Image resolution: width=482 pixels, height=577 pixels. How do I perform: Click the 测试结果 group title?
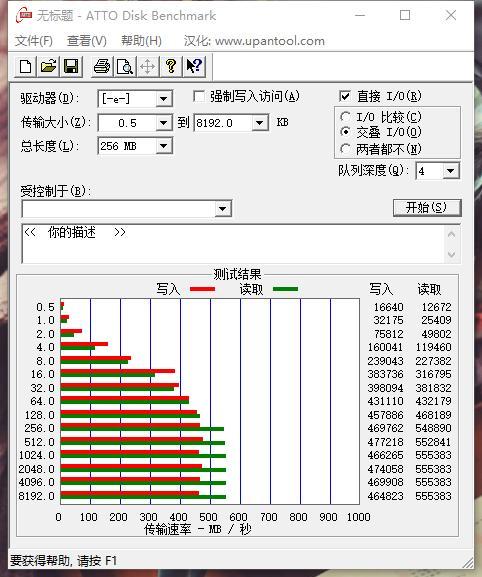237,274
